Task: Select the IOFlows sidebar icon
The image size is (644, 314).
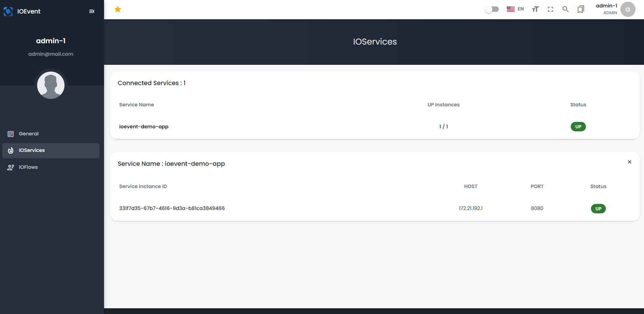Action: pyautogui.click(x=10, y=167)
